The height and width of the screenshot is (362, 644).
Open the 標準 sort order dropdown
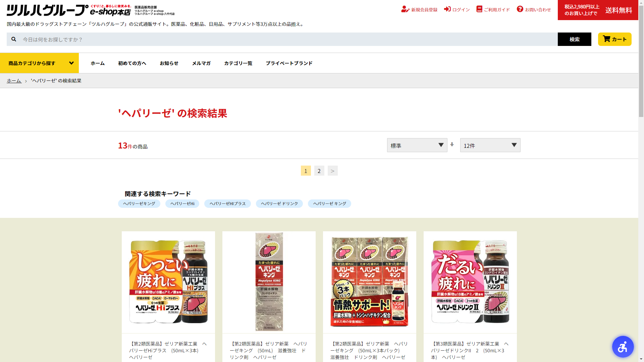[x=417, y=145]
